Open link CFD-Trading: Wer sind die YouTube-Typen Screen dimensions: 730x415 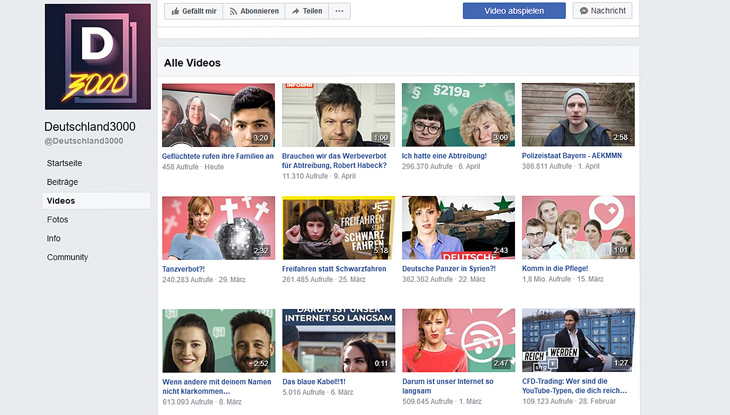click(x=575, y=386)
